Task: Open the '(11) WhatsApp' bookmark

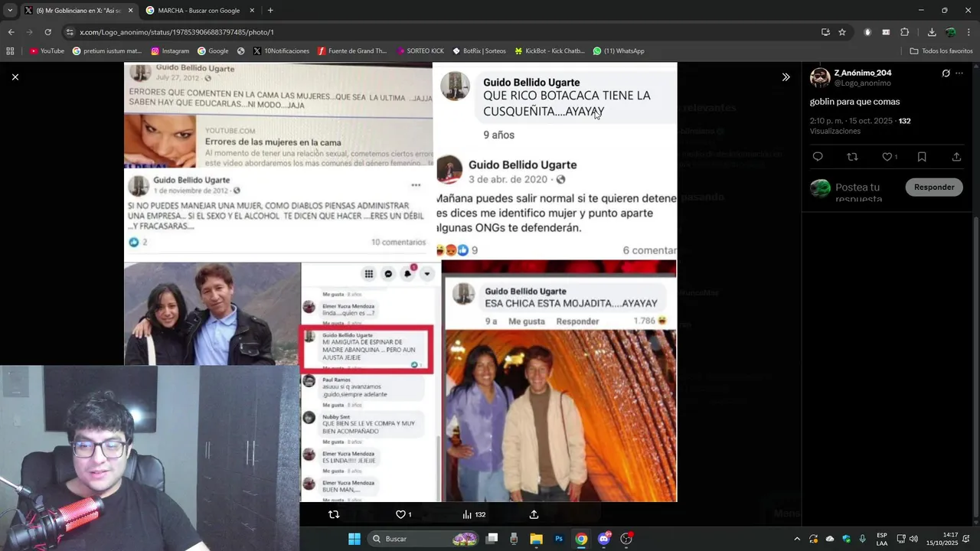Action: (x=619, y=51)
